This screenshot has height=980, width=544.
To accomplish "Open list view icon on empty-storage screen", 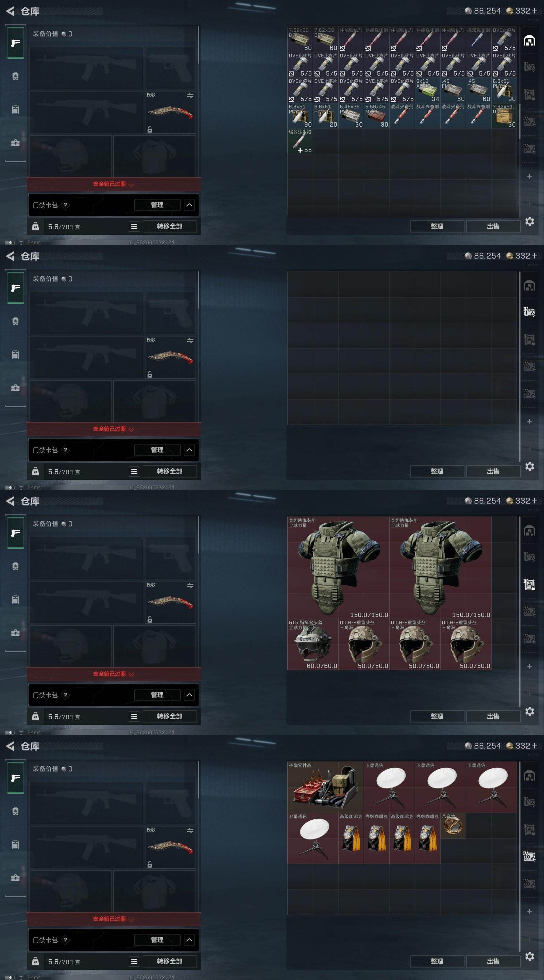I will pyautogui.click(x=134, y=471).
